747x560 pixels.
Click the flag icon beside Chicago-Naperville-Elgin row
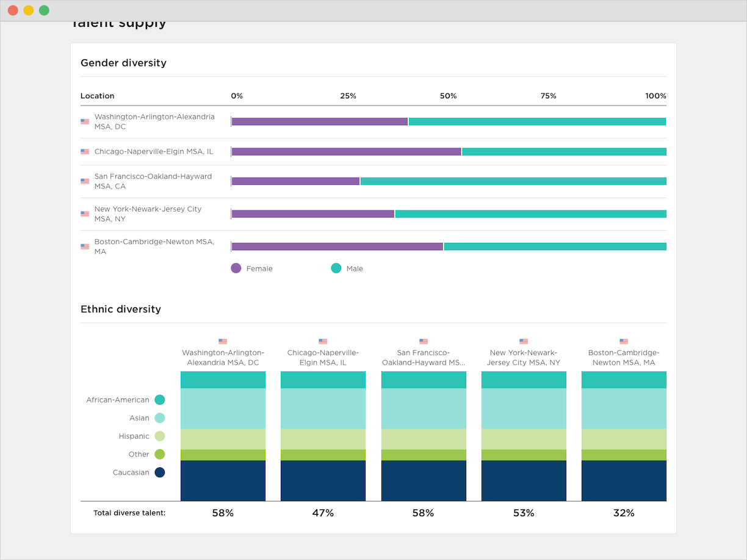pyautogui.click(x=85, y=151)
